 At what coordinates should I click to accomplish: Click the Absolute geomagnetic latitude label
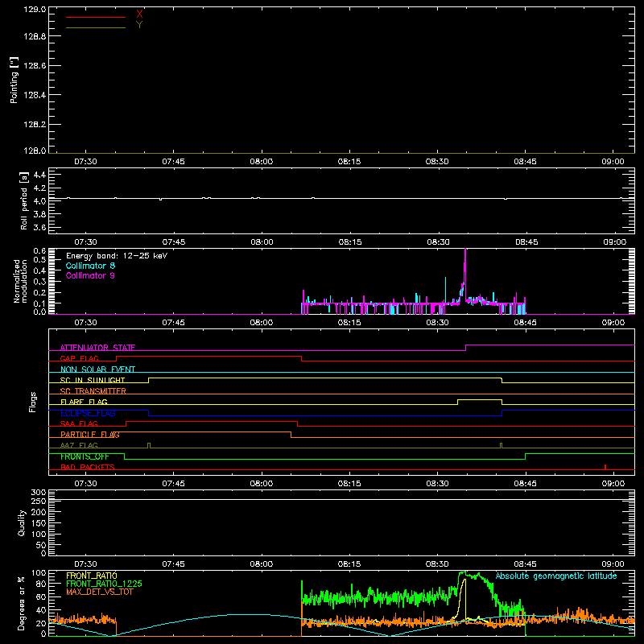click(556, 576)
